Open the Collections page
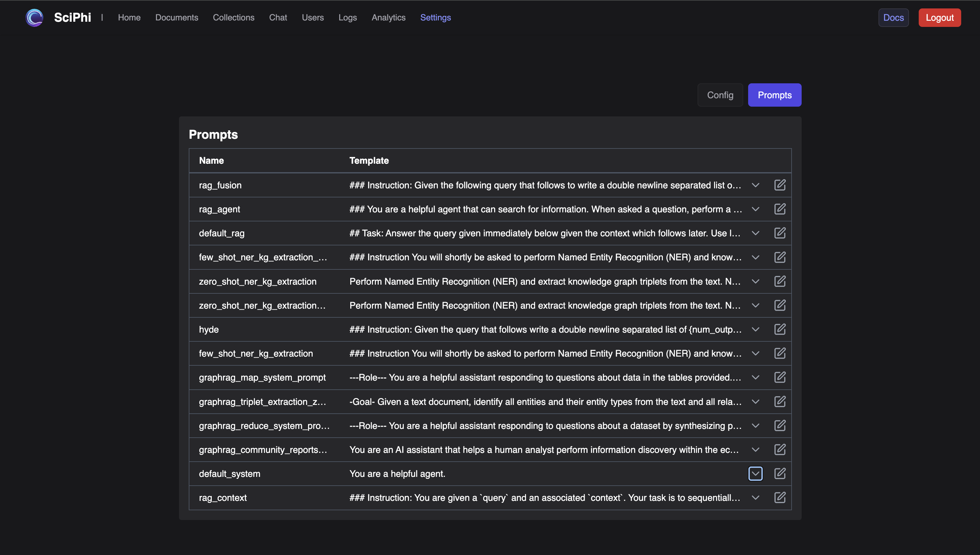980x555 pixels. click(233, 18)
